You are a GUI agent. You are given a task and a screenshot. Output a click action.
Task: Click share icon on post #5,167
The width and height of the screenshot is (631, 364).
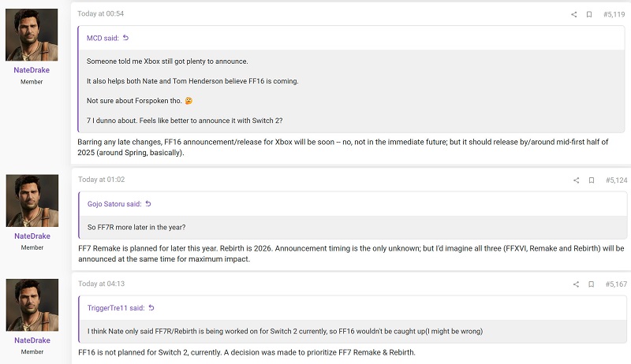[574, 284]
